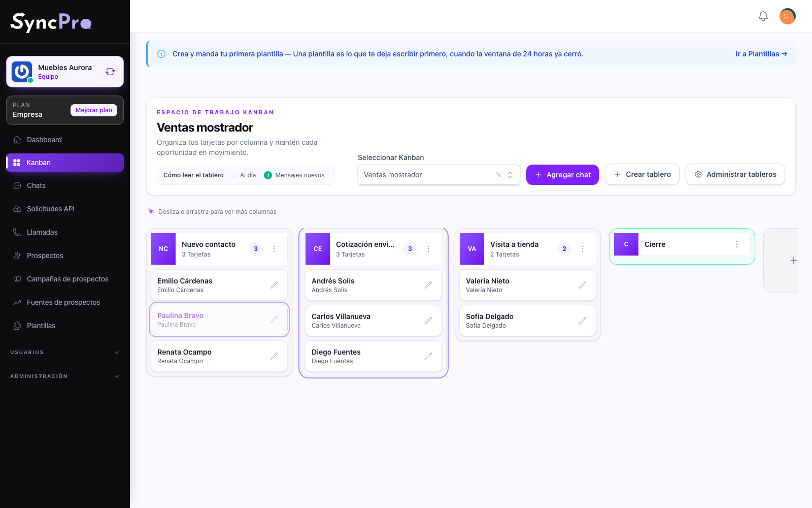Open Visita a tienda column options
The height and width of the screenshot is (508, 812).
click(x=583, y=249)
